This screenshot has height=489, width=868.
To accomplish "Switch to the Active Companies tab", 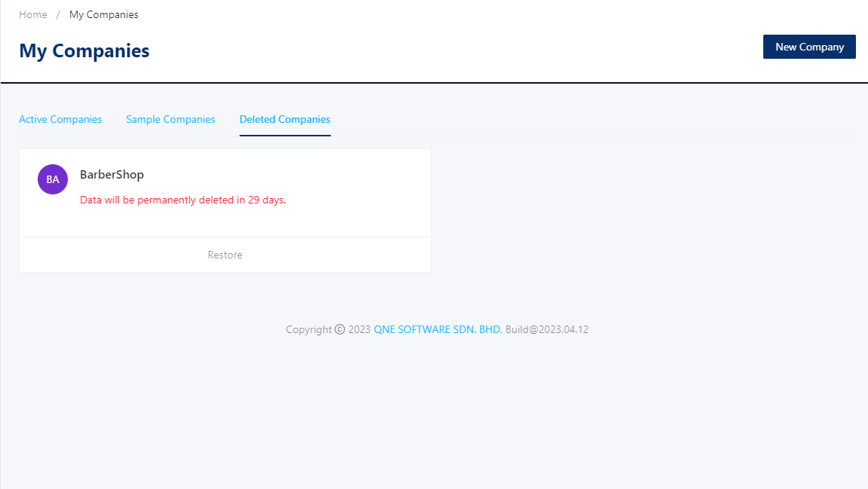I will [60, 120].
